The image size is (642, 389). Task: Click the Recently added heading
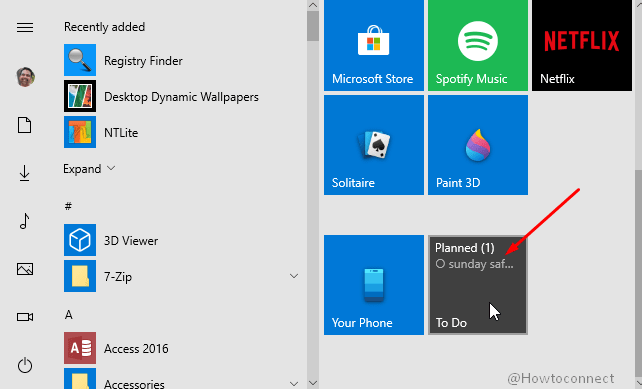pyautogui.click(x=104, y=27)
